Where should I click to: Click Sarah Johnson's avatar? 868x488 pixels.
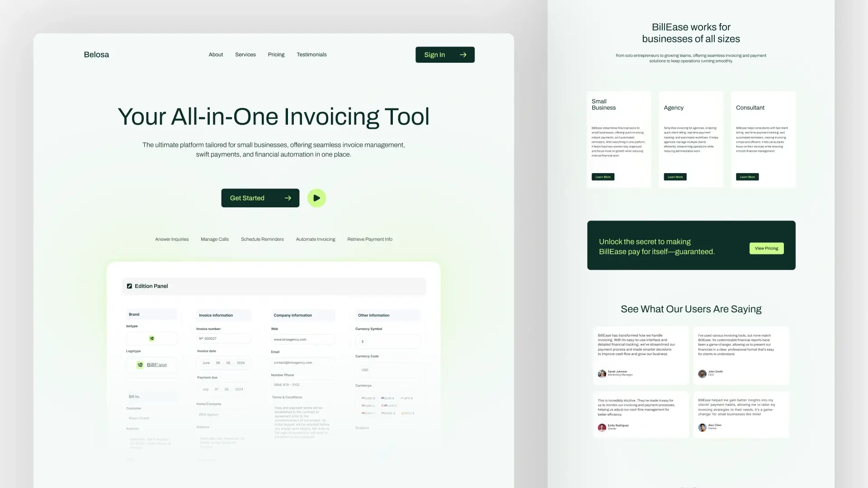click(x=602, y=374)
